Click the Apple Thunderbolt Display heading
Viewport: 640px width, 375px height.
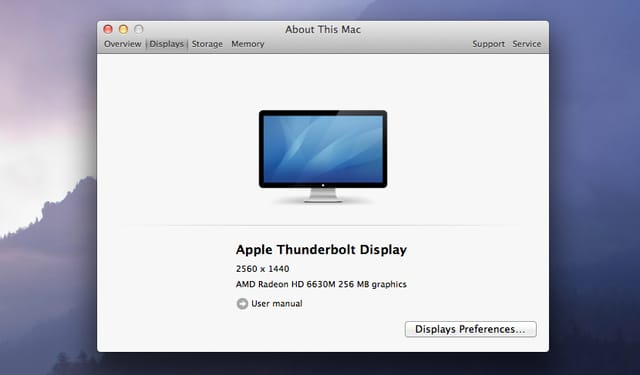tap(321, 250)
